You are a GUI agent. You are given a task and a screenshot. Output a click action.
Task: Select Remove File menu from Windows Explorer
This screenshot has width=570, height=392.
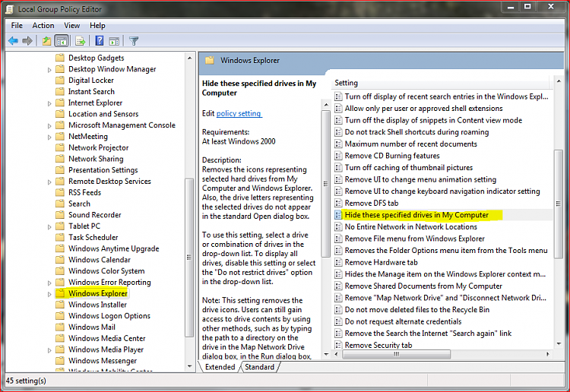pos(414,239)
